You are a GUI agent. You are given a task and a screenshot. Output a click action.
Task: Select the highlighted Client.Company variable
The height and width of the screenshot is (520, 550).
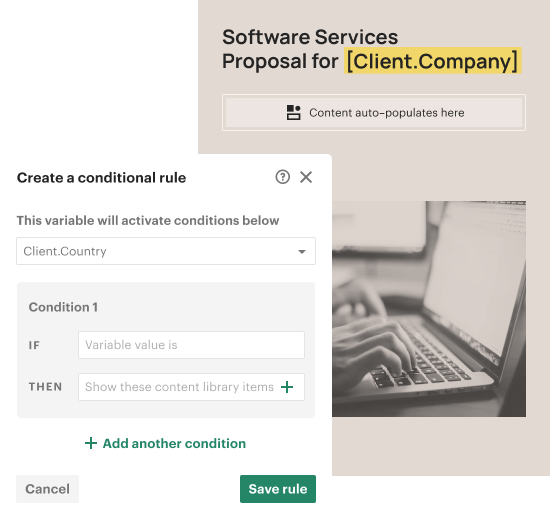tap(433, 61)
